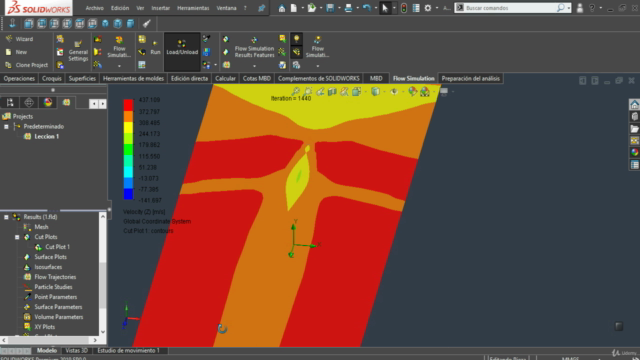Create a New flow project
This screenshot has height=360, width=640.
coord(16,52)
